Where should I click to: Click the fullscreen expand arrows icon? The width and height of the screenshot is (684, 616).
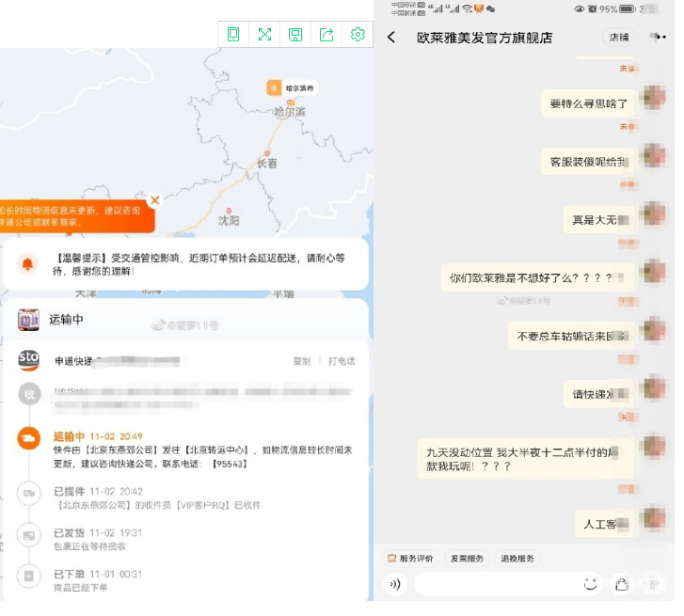[264, 35]
